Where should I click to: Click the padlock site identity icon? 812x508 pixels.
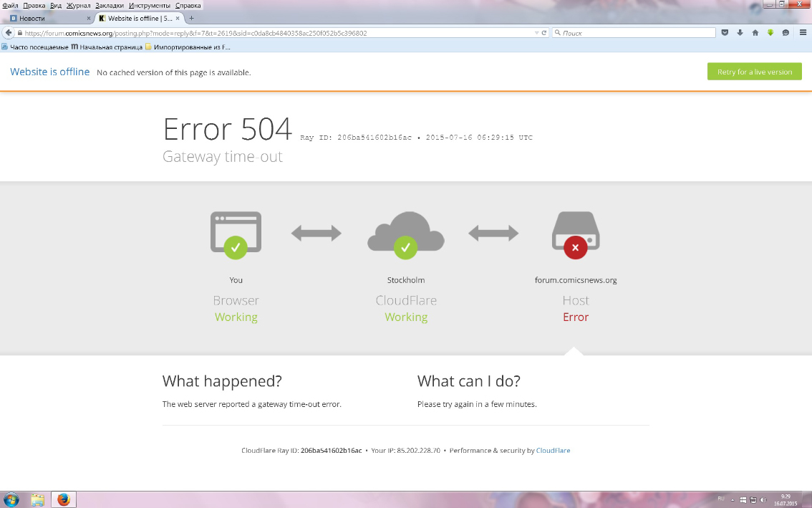tap(19, 33)
